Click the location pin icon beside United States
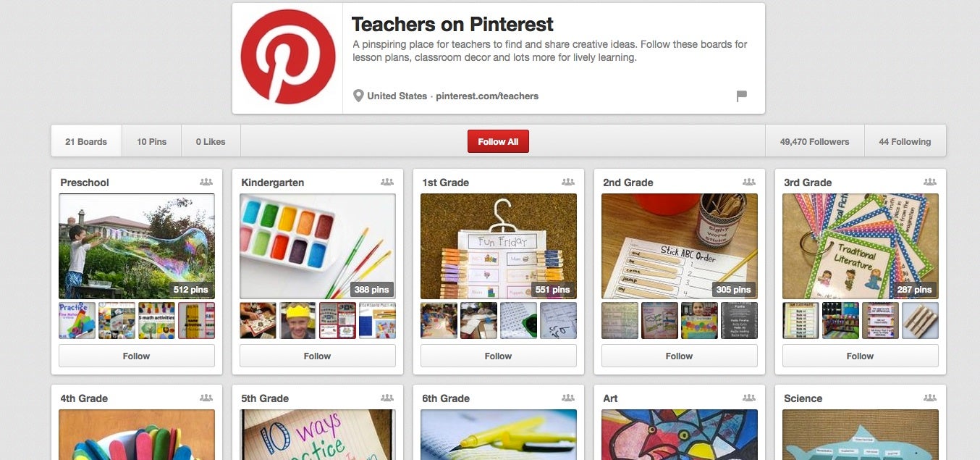Viewport: 980px width, 460px height. coord(358,96)
